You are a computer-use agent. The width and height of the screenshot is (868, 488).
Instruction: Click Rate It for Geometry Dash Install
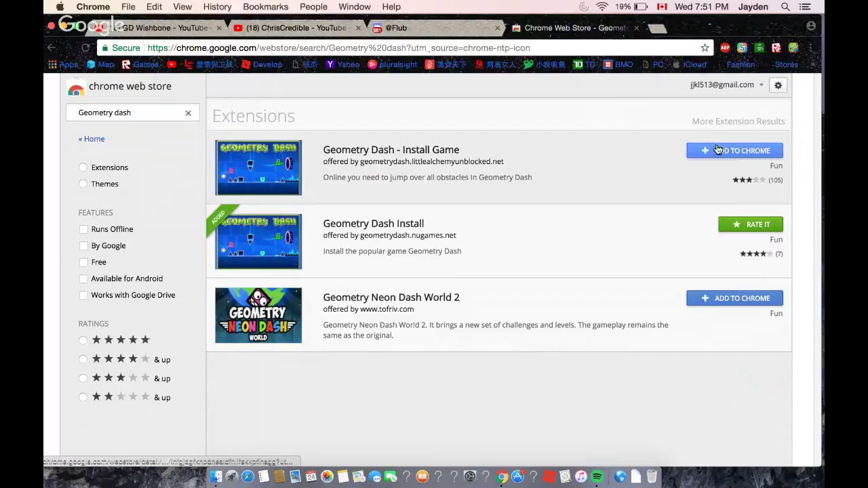(751, 224)
